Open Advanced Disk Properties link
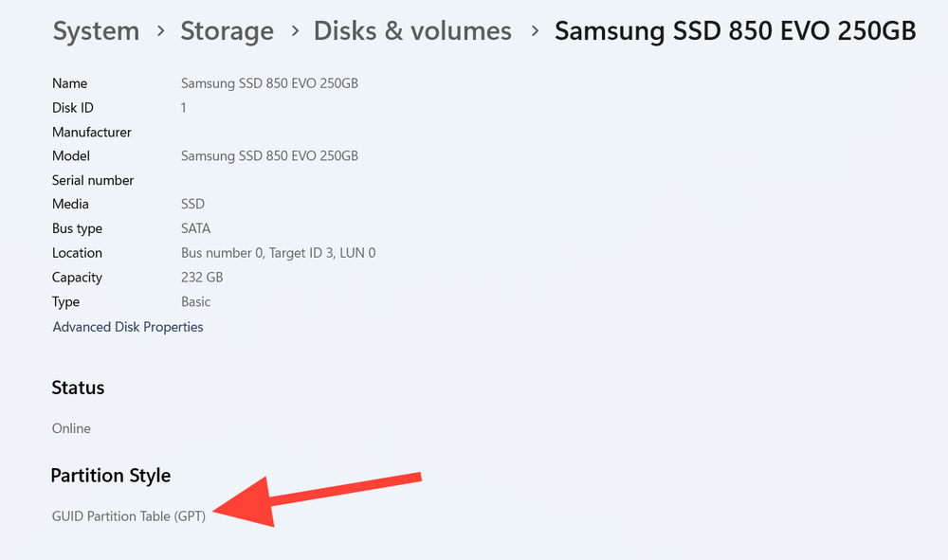948x560 pixels. pos(128,327)
